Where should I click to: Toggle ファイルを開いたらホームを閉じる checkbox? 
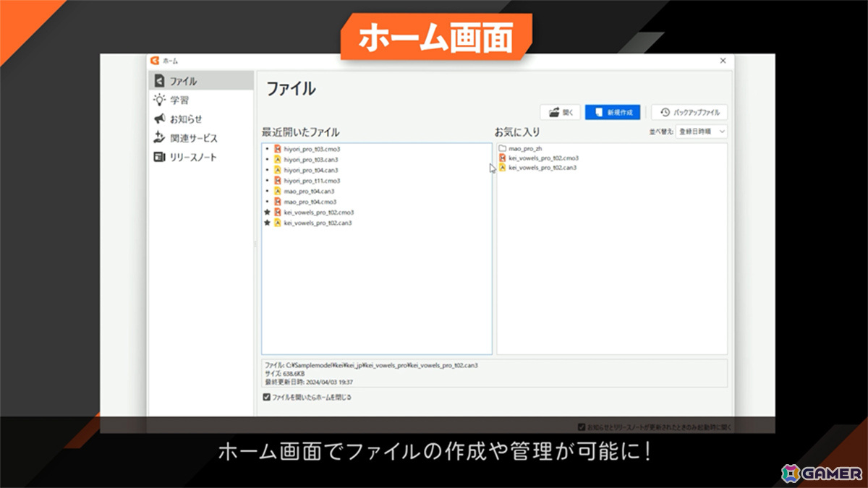pos(268,397)
